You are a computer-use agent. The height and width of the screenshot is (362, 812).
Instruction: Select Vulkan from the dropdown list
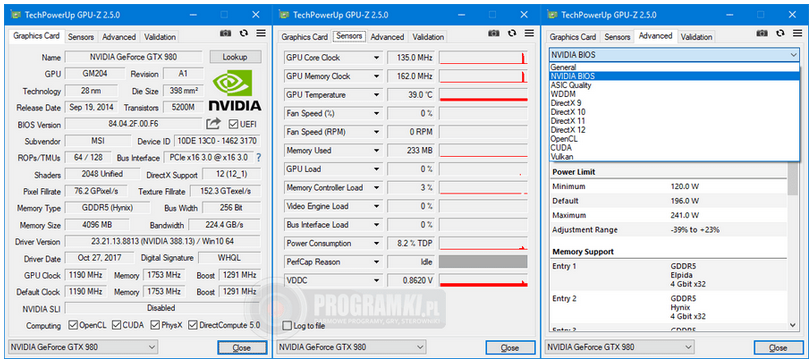click(674, 156)
